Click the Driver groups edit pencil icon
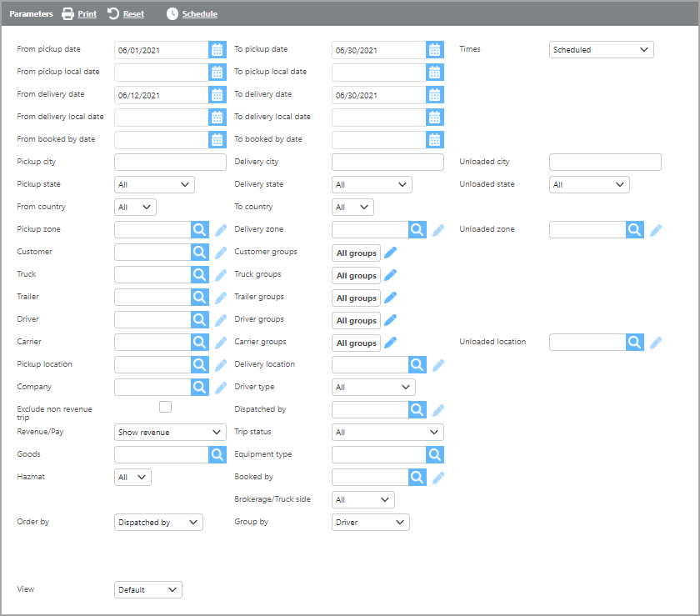The width and height of the screenshot is (700, 616). (390, 320)
